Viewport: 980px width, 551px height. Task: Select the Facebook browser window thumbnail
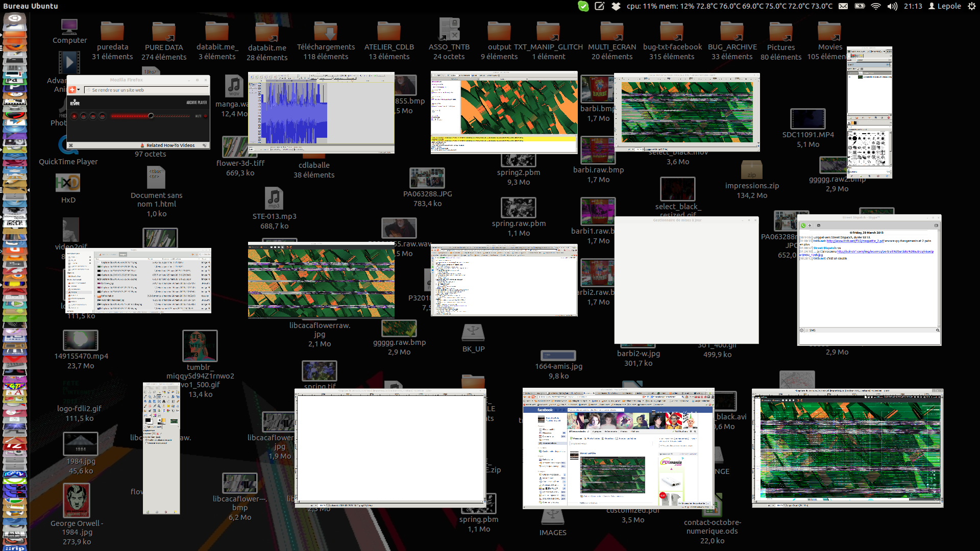(x=618, y=449)
